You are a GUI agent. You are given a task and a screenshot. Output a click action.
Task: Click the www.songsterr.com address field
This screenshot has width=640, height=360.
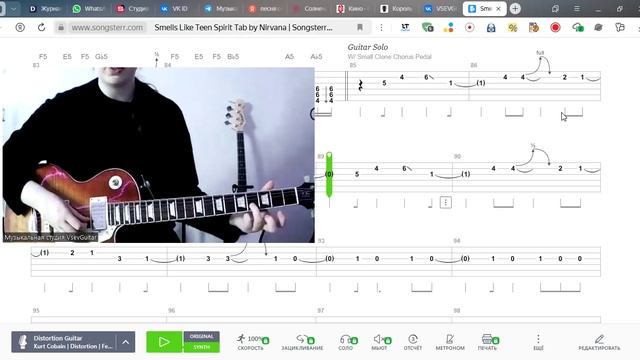point(107,27)
